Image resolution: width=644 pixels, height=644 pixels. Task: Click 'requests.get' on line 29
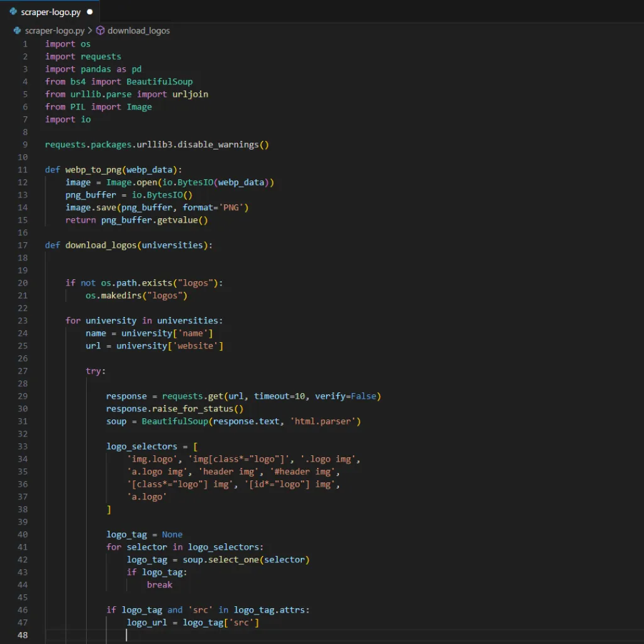192,396
